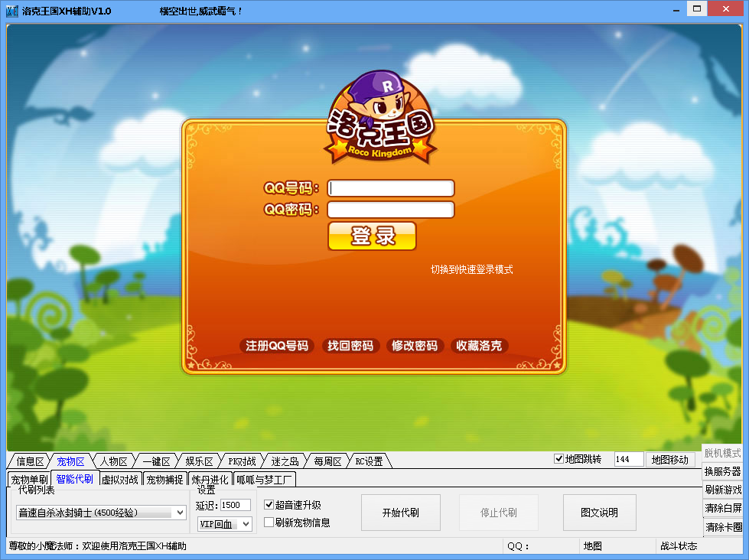Switch to the 炼丹进化 sub-tab

[x=210, y=479]
